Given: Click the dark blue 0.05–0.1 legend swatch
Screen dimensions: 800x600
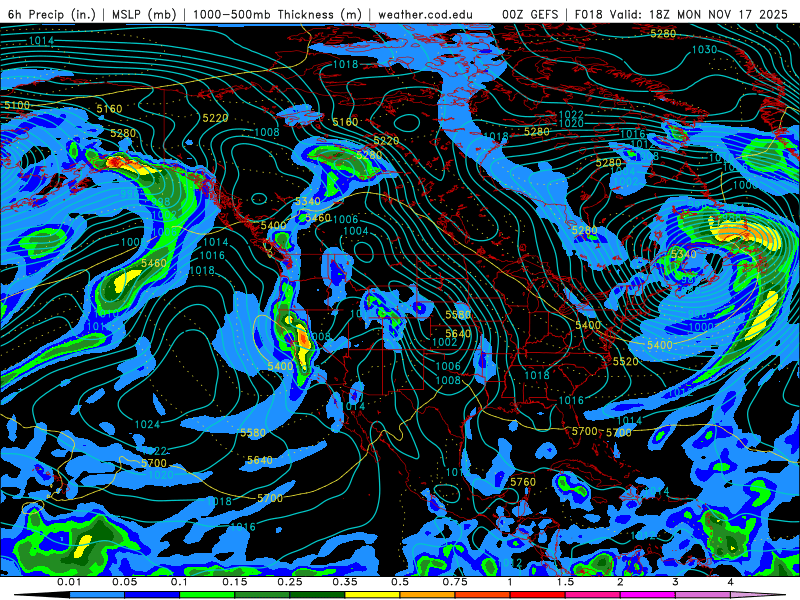Looking at the screenshot, I should click(x=152, y=595).
